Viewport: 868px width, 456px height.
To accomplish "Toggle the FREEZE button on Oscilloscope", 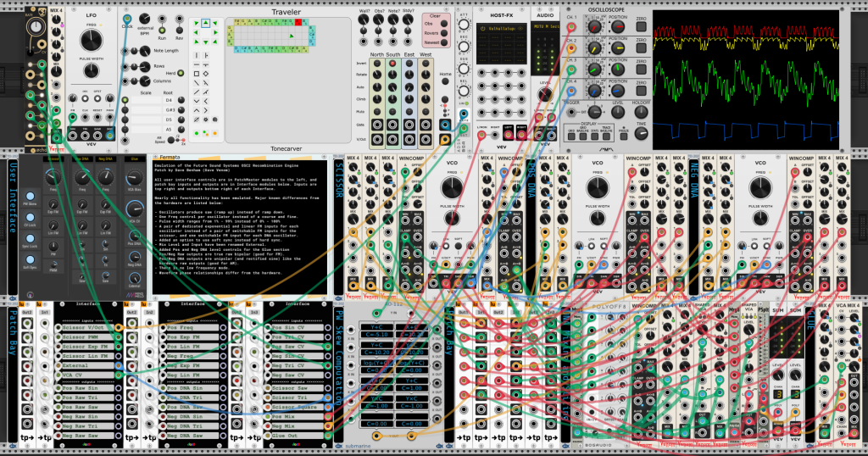I will pyautogui.click(x=624, y=136).
